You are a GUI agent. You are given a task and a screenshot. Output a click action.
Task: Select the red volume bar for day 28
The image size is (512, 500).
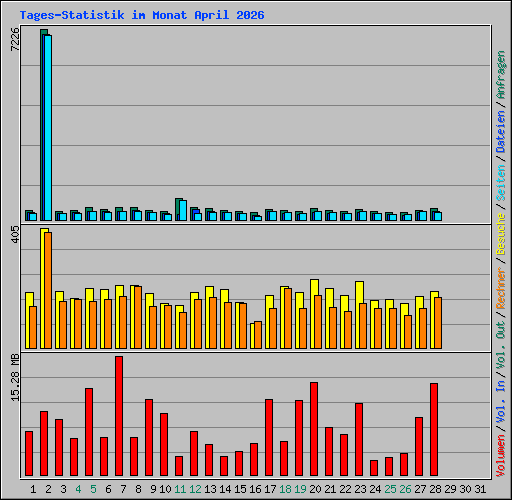pos(434,429)
